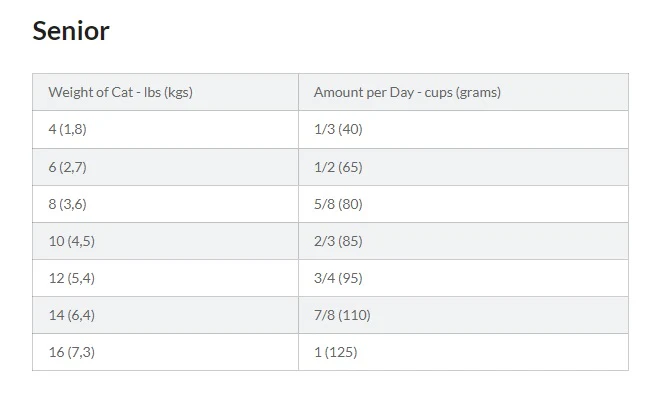The width and height of the screenshot is (660, 394).
Task: Select the 7/8 (110) amount cell
Action: (463, 315)
